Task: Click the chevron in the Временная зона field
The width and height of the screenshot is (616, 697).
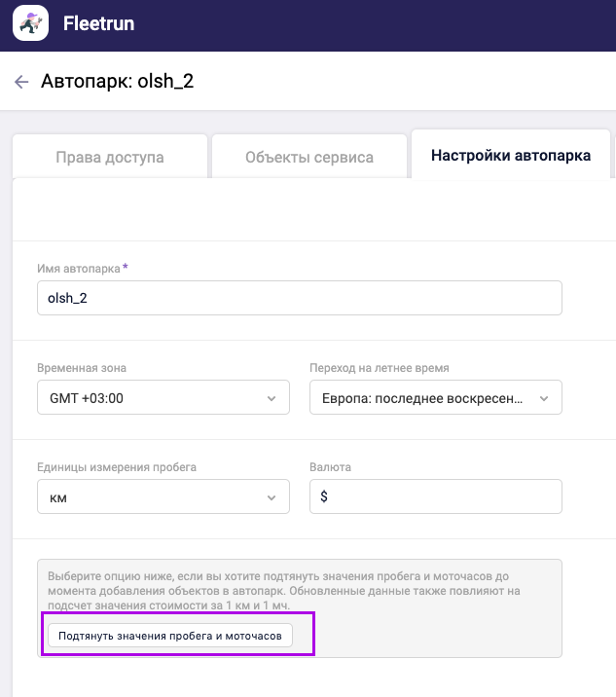Action: coord(271,398)
